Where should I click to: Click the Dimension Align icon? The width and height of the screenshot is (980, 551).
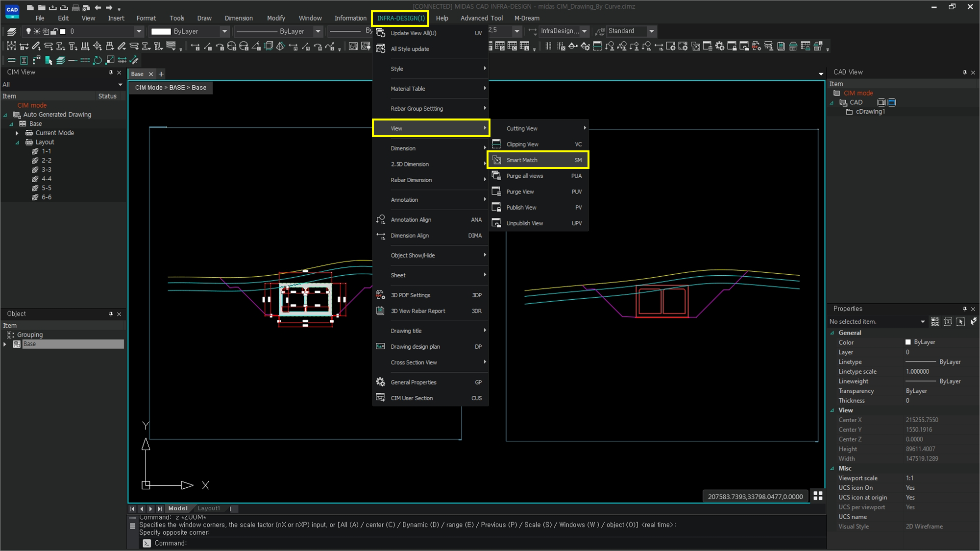[380, 236]
